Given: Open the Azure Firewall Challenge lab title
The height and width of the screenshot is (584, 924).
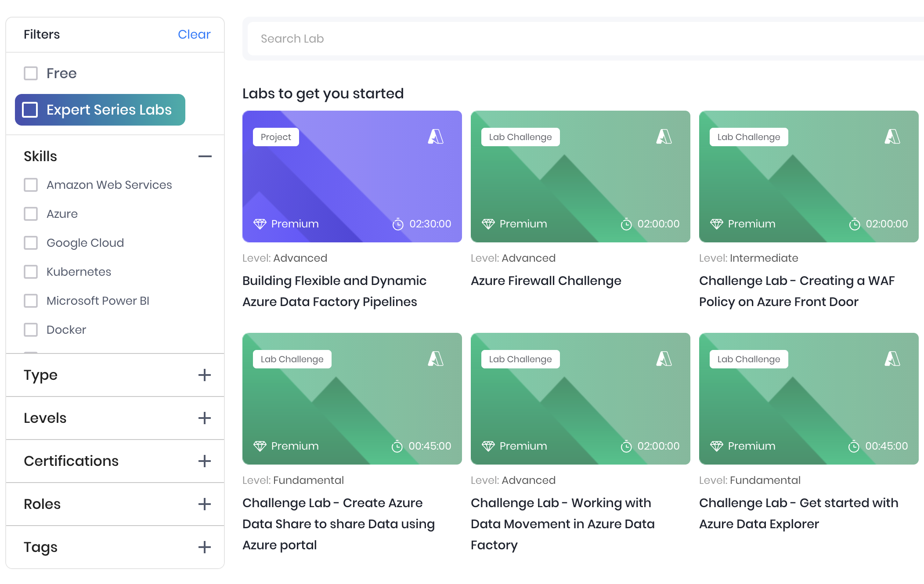Looking at the screenshot, I should point(546,281).
